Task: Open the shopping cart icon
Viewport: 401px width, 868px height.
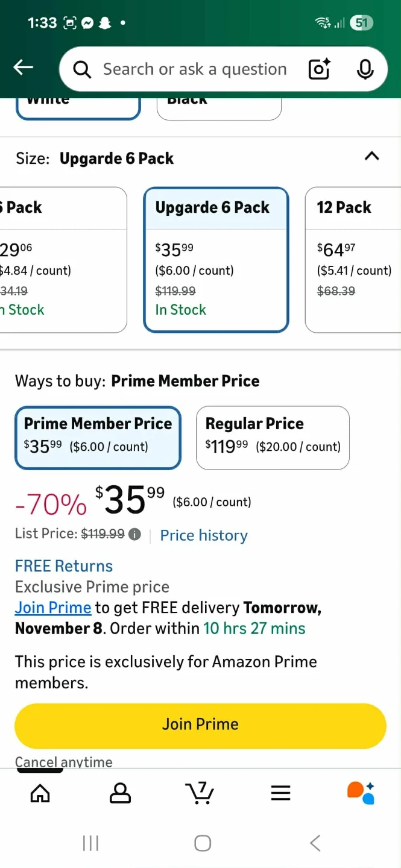Action: (x=200, y=793)
